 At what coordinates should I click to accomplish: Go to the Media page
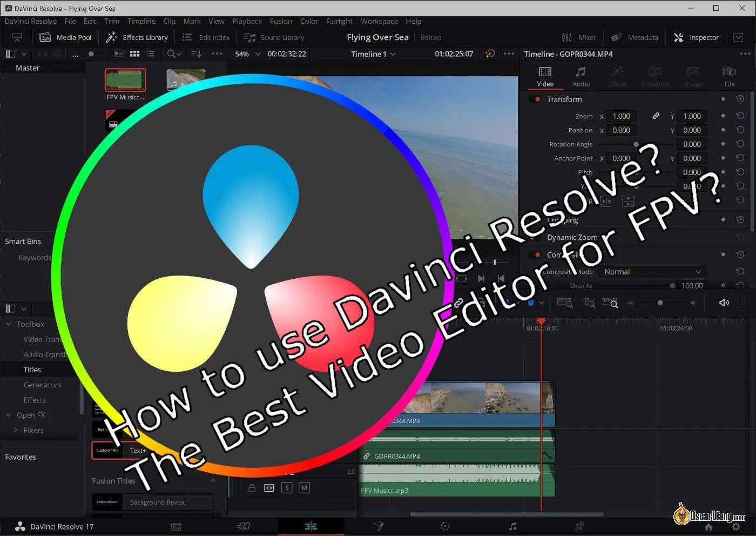coord(176,526)
